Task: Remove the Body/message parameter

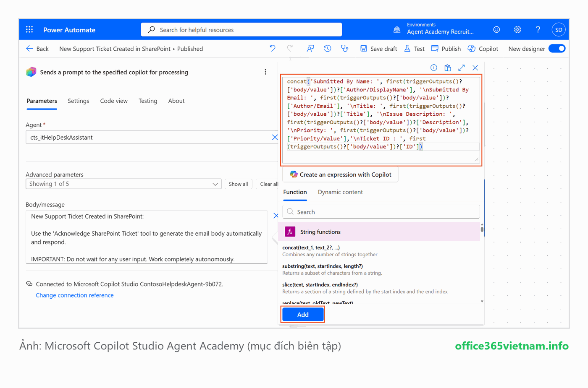Action: [276, 216]
